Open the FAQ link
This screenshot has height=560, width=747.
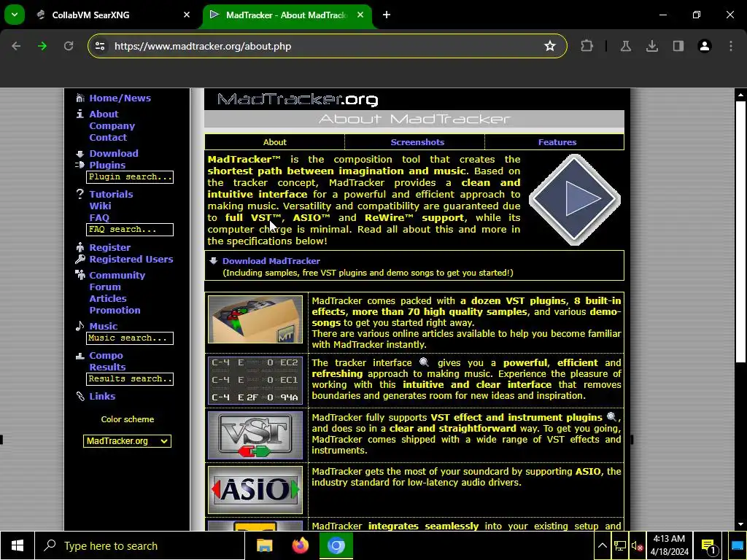coord(99,217)
